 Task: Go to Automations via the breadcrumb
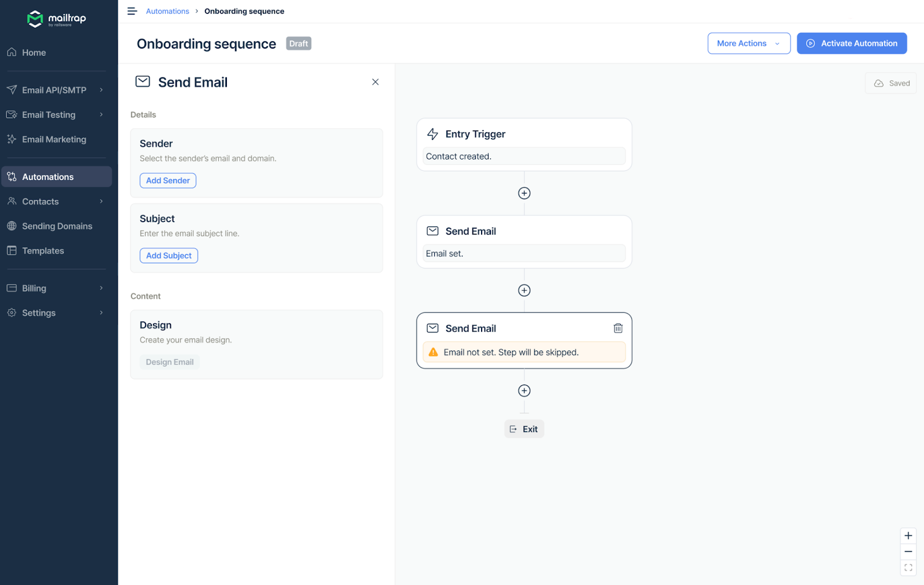tap(167, 10)
